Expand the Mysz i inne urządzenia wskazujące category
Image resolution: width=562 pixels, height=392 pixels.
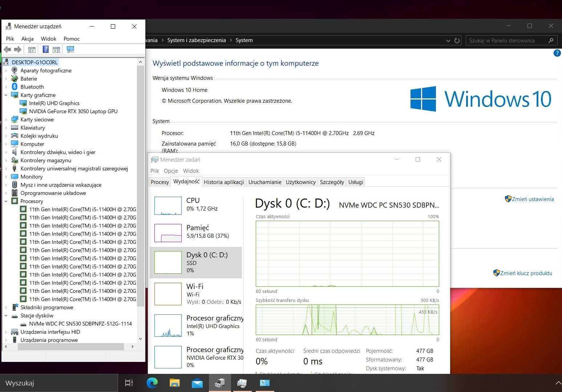pyautogui.click(x=6, y=185)
